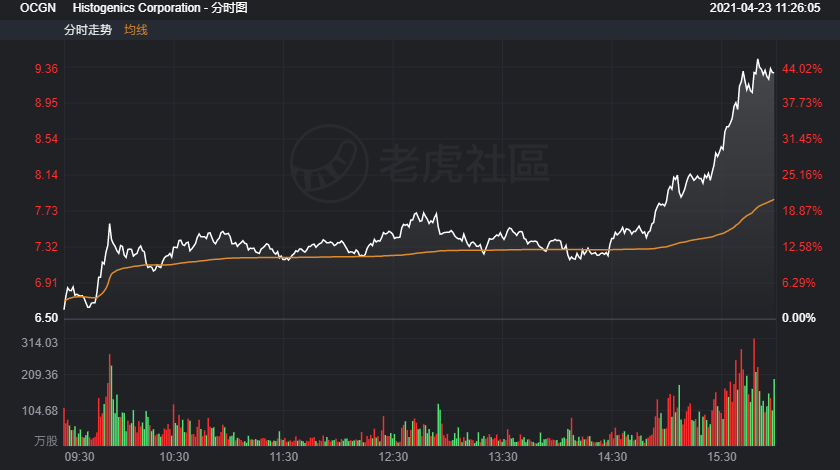
Task: Click the 万股 volume unit label
Action: (46, 441)
